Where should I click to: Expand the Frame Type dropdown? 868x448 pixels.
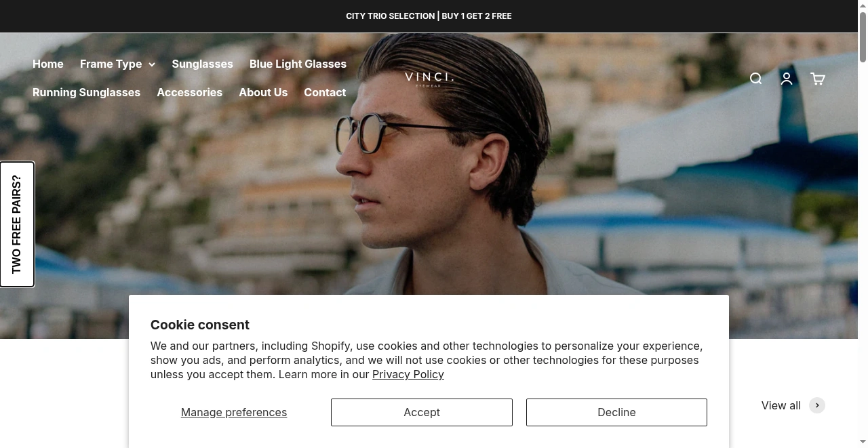point(117,64)
